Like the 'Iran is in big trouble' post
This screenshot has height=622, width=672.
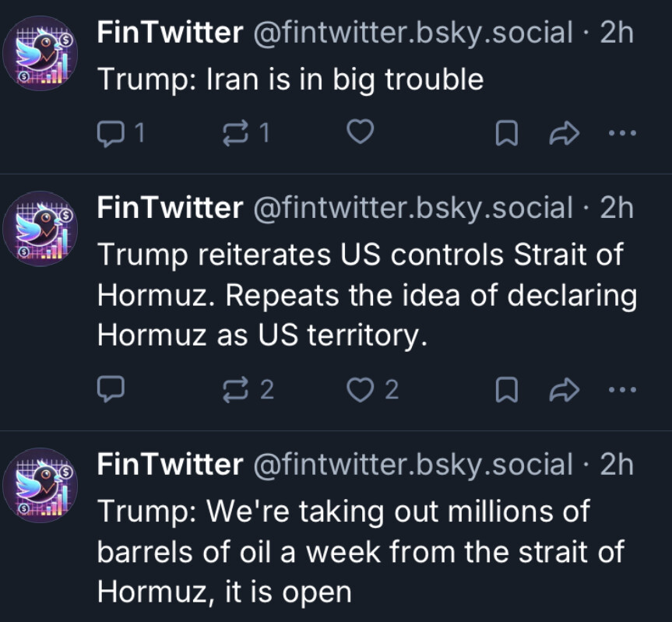point(360,132)
